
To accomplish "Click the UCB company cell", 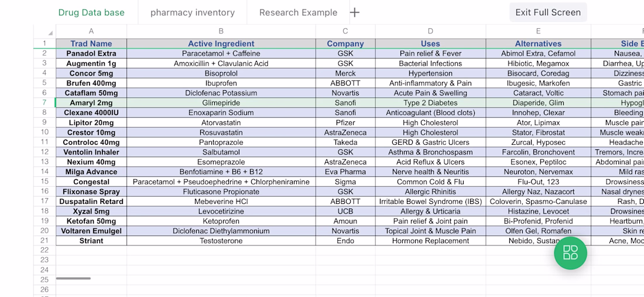I will pos(345,211).
